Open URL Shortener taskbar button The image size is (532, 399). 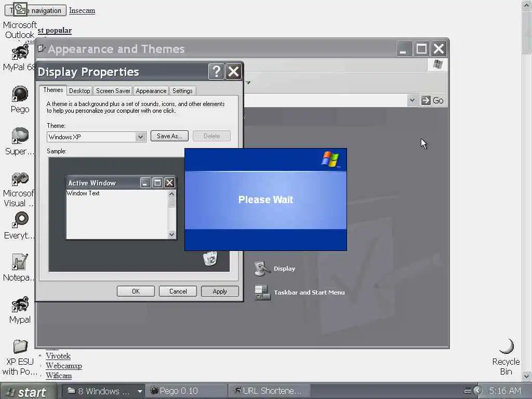click(x=269, y=391)
